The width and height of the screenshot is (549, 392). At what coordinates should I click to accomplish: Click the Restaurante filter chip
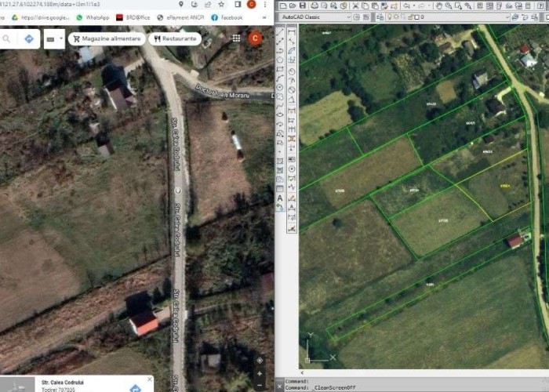point(175,38)
